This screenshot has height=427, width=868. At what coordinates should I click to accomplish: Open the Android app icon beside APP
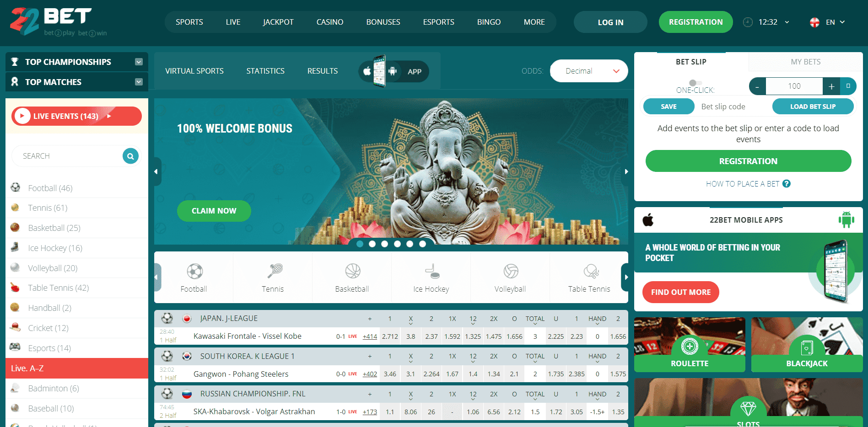[392, 71]
